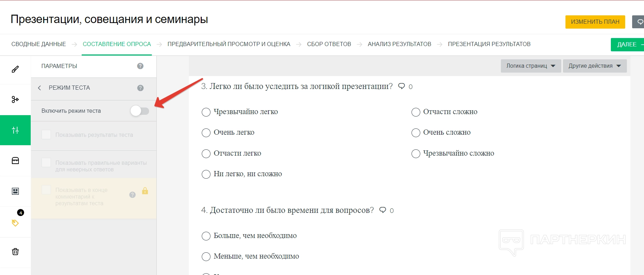Open the tag icon with badge 4
The height and width of the screenshot is (275, 644).
click(15, 223)
